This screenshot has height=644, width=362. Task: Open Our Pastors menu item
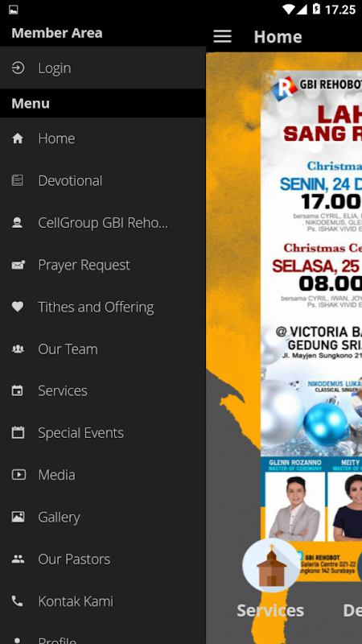click(x=103, y=559)
